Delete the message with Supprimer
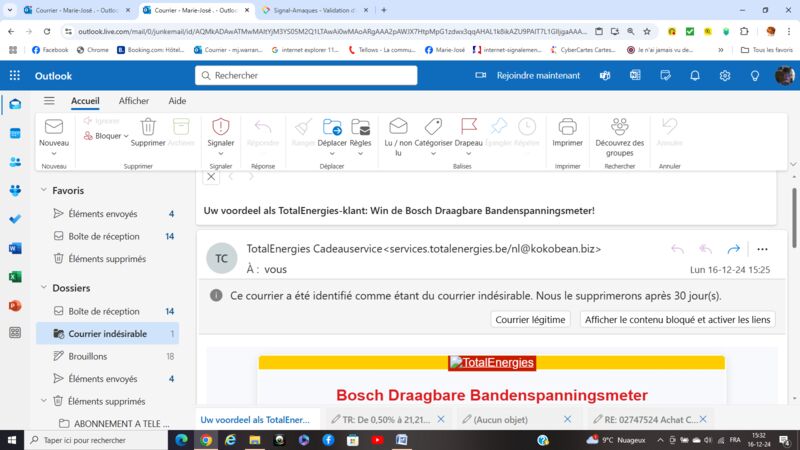This screenshot has width=800, height=450. tap(148, 133)
